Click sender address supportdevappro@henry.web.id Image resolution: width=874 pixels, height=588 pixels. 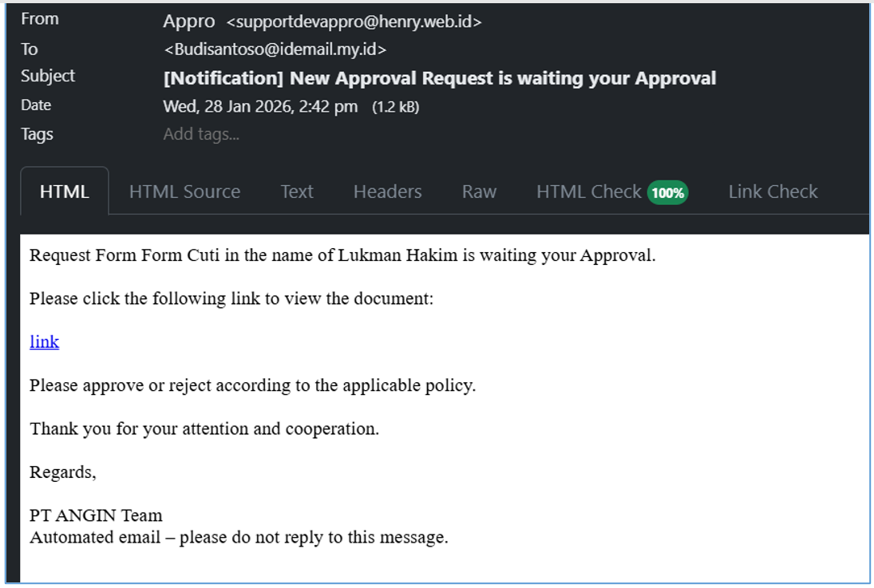[354, 22]
